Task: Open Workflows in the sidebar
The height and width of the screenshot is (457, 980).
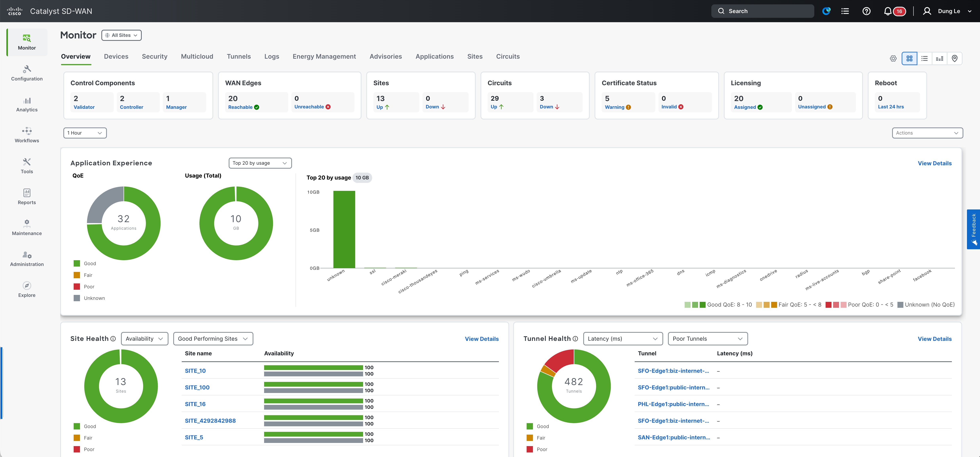Action: coord(27,135)
